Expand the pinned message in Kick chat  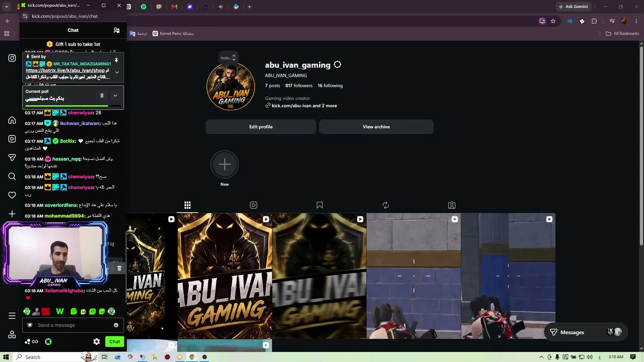[117, 72]
